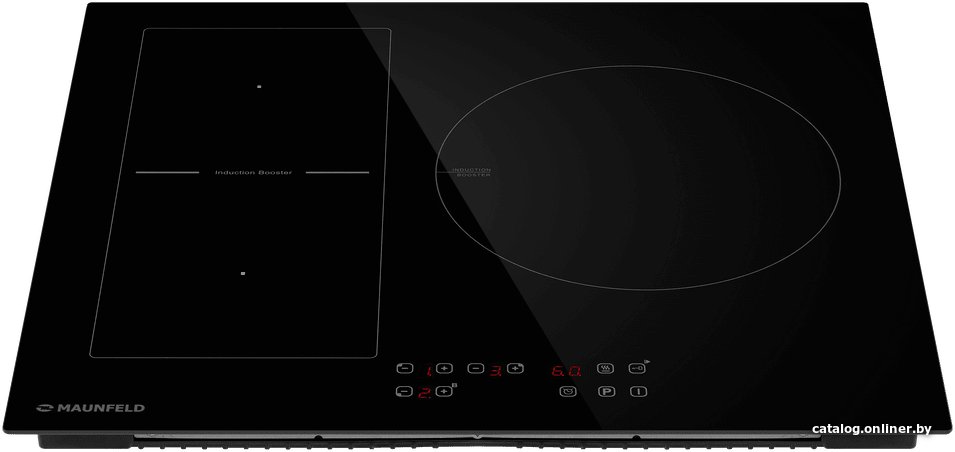Image resolution: width=955 pixels, height=452 pixels.
Task: Click the lower marker dot of left zone
Action: [243, 273]
